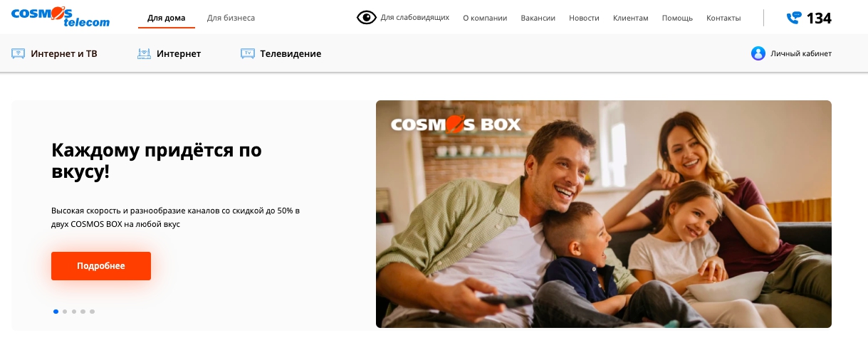Click the family banner image
Image resolution: width=868 pixels, height=350 pixels.
[604, 214]
